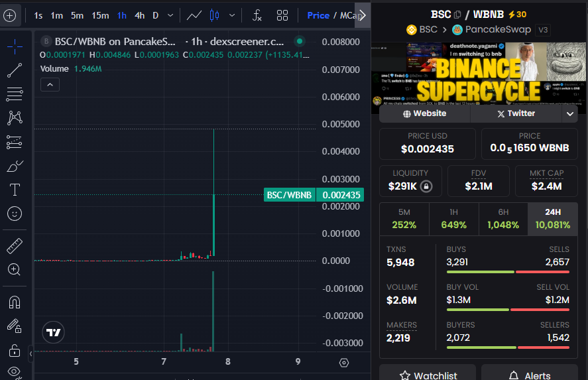Click the buy vol versus sell vol bar
588x380 pixels.
click(x=508, y=310)
